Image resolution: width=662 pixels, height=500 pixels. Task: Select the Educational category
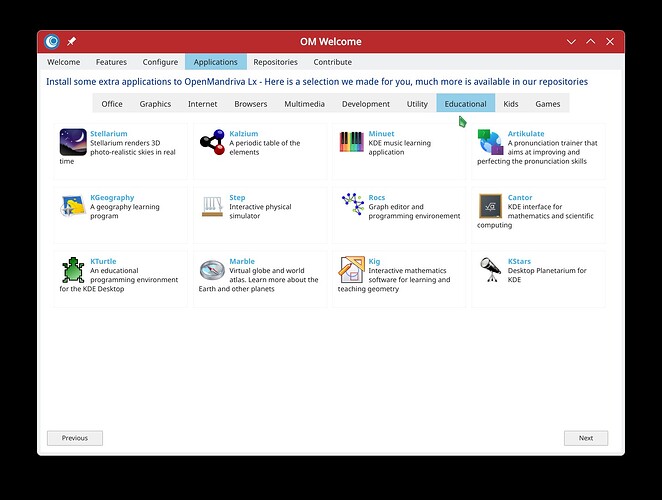(x=465, y=104)
